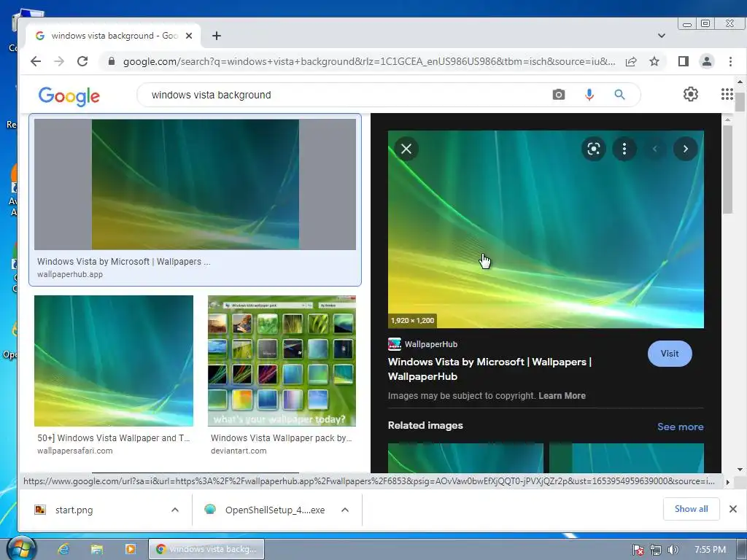Click the blue magnifier search icon
This screenshot has width=747, height=560.
click(x=619, y=95)
